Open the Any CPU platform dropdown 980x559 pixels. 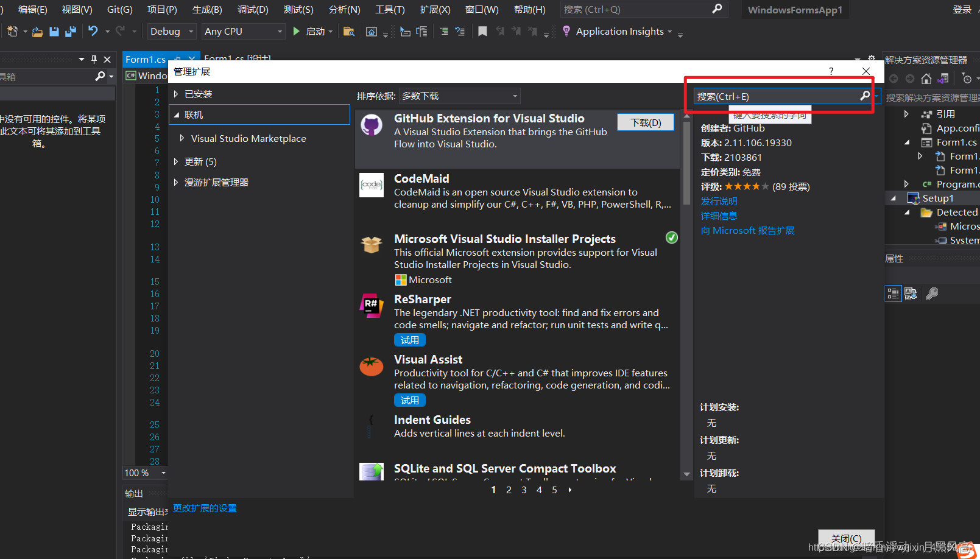tap(244, 31)
